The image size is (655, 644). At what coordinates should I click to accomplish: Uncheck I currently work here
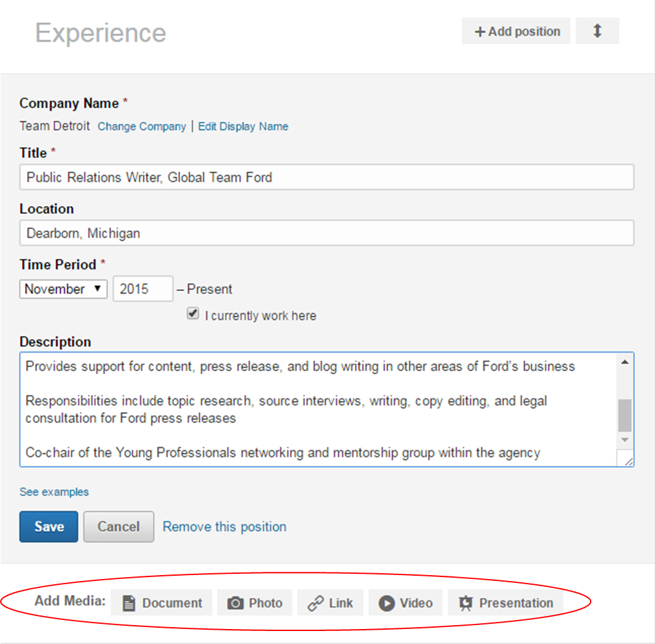pyautogui.click(x=192, y=313)
